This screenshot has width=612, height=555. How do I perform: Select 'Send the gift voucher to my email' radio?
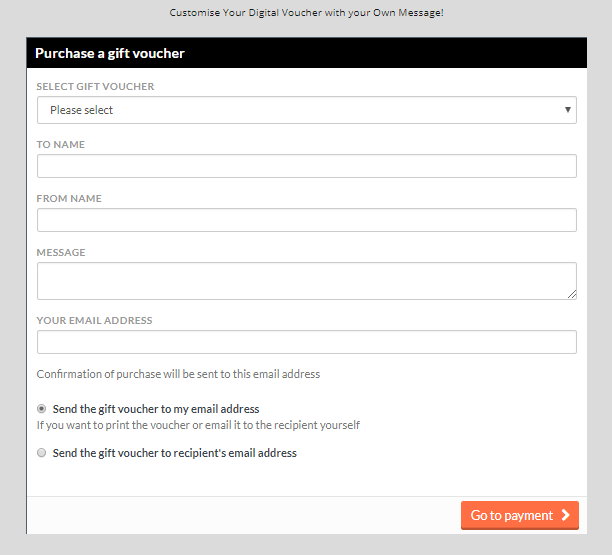coord(42,409)
